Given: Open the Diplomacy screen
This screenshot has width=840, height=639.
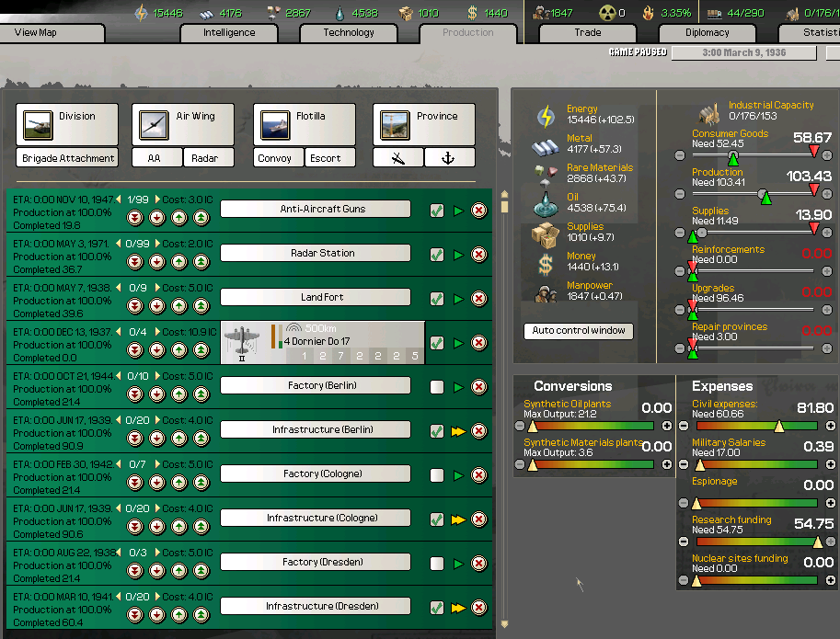Looking at the screenshot, I should point(707,32).
